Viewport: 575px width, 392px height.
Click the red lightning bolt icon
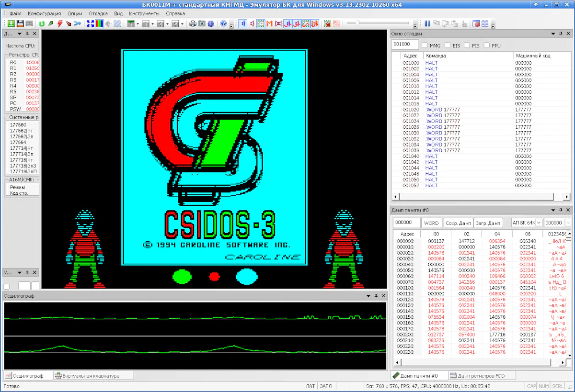tap(59, 23)
